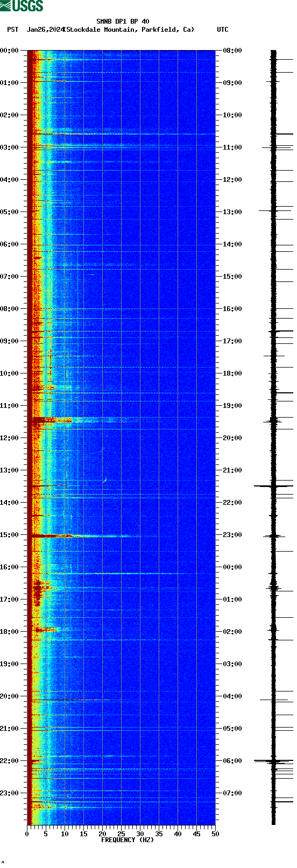Screen dimensions: 297x868
Task: Click the UTC time label '06:00'
Action: (232, 761)
